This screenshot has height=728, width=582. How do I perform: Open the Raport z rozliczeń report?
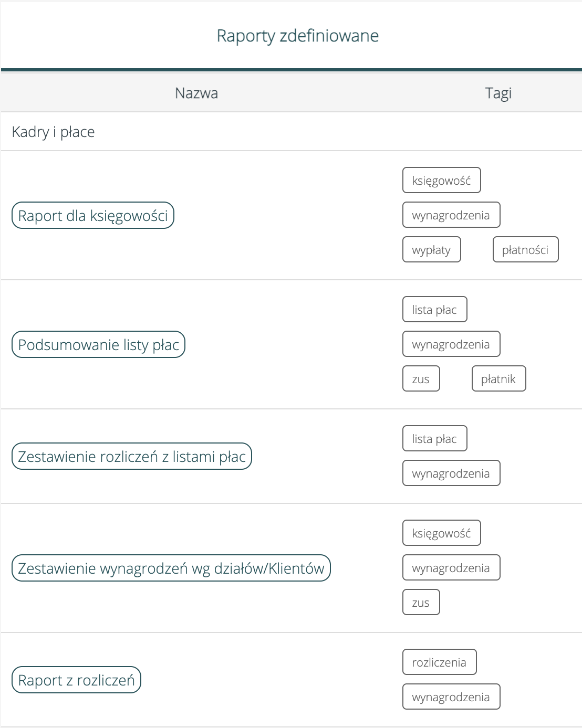76,680
